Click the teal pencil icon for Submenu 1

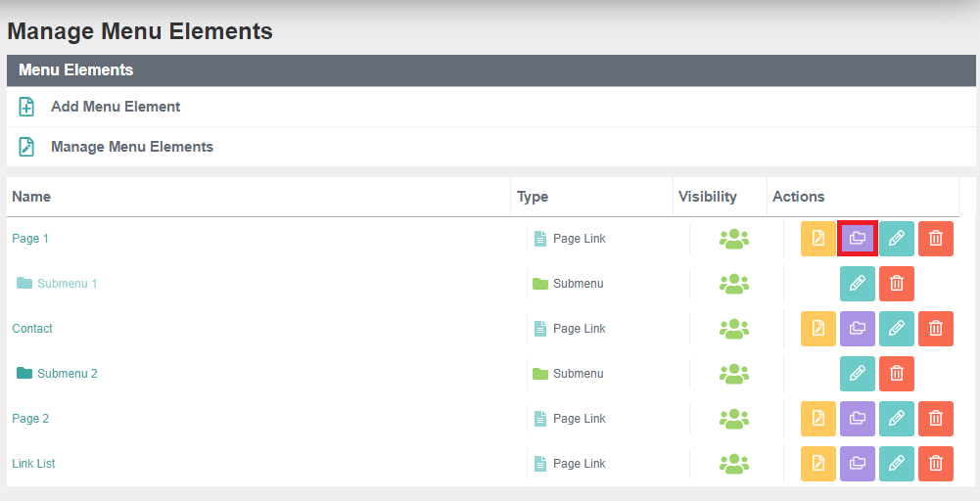858,284
